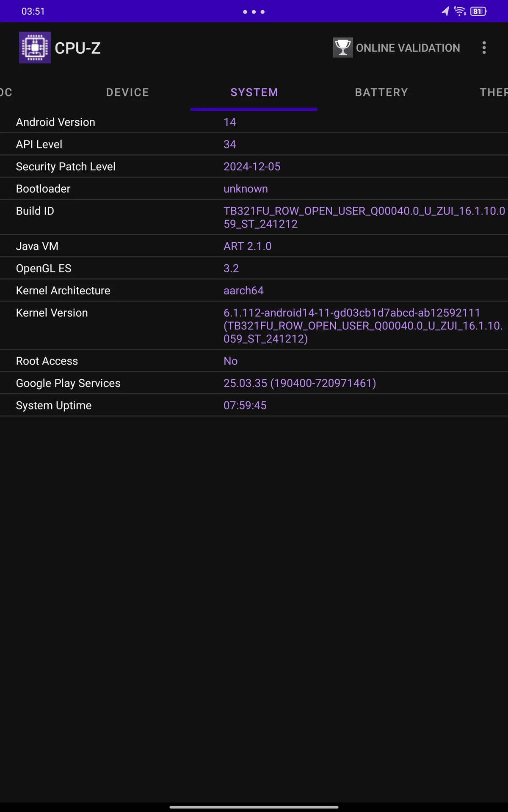Select the Android Version label
Image resolution: width=508 pixels, height=812 pixels.
point(55,122)
